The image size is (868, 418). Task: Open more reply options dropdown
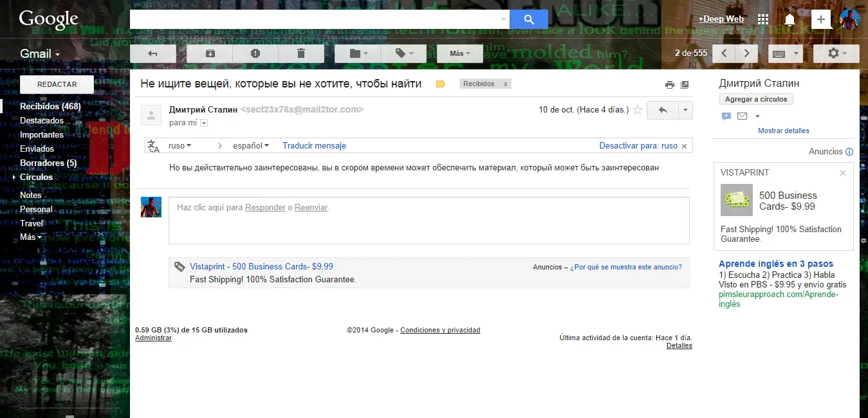(x=685, y=110)
